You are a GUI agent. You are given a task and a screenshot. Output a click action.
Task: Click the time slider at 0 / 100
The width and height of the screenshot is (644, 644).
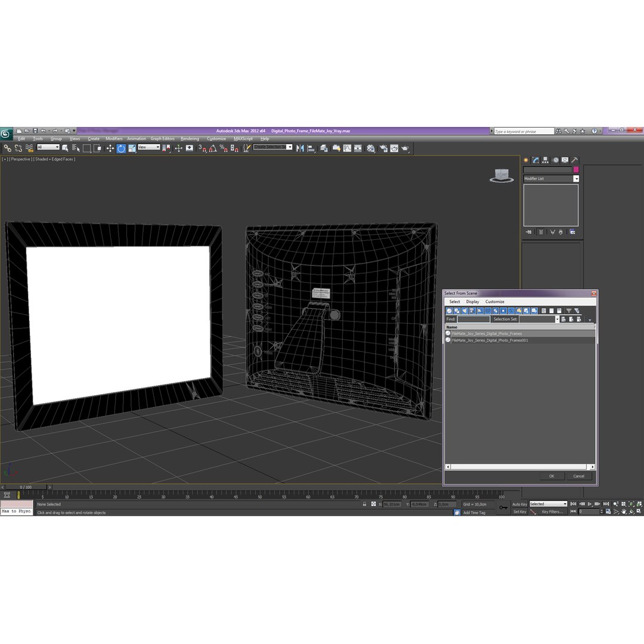[x=26, y=487]
